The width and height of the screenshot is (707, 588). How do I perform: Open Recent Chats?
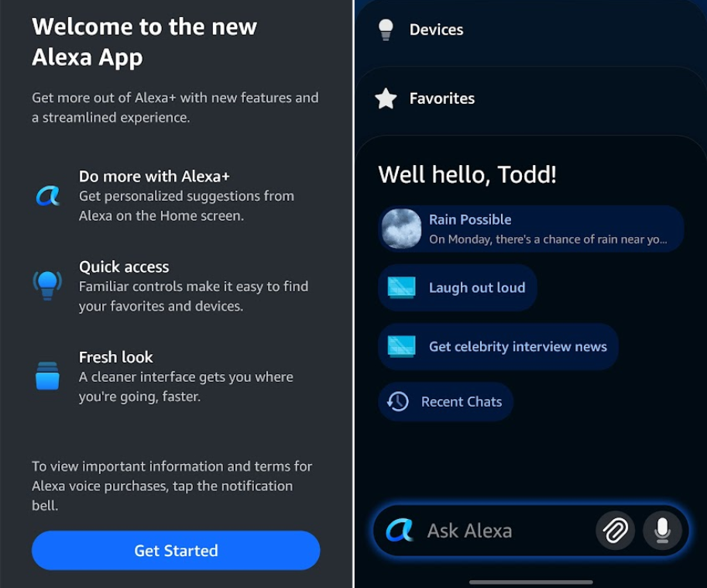(461, 401)
